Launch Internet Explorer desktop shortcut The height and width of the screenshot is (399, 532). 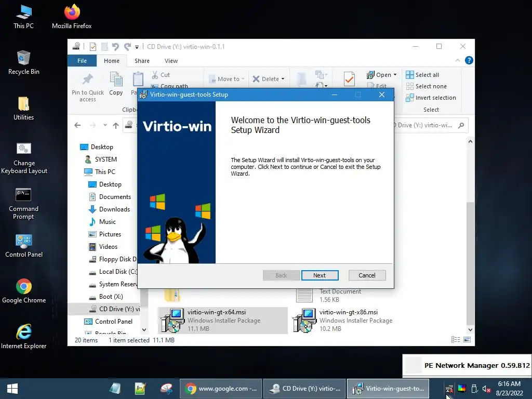pos(24,337)
